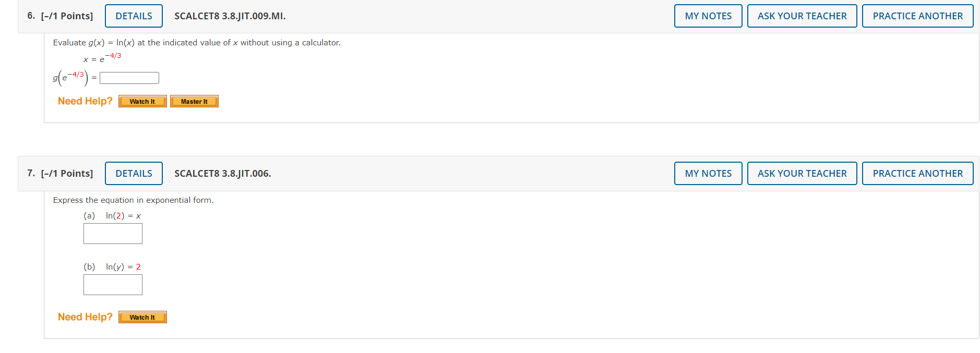
Task: Click the Need Help link in question 7
Action: click(x=85, y=317)
